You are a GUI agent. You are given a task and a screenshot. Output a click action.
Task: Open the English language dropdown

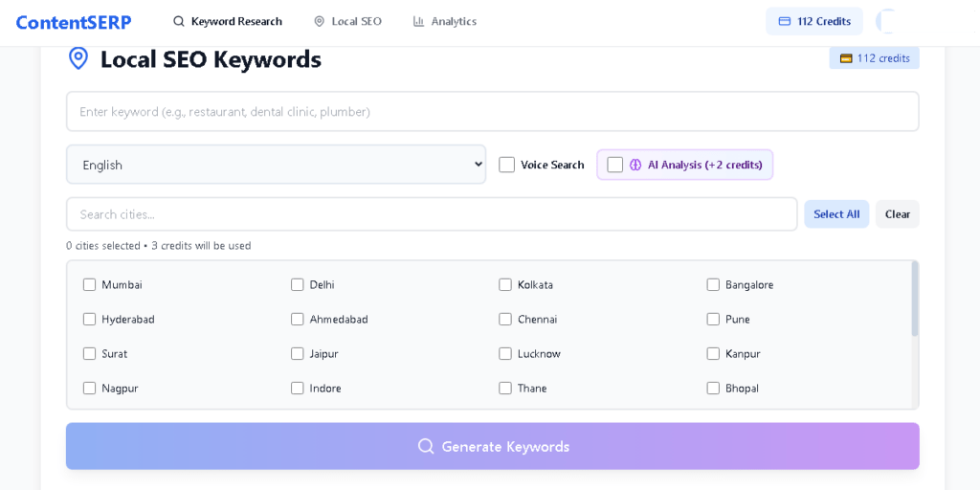click(276, 165)
